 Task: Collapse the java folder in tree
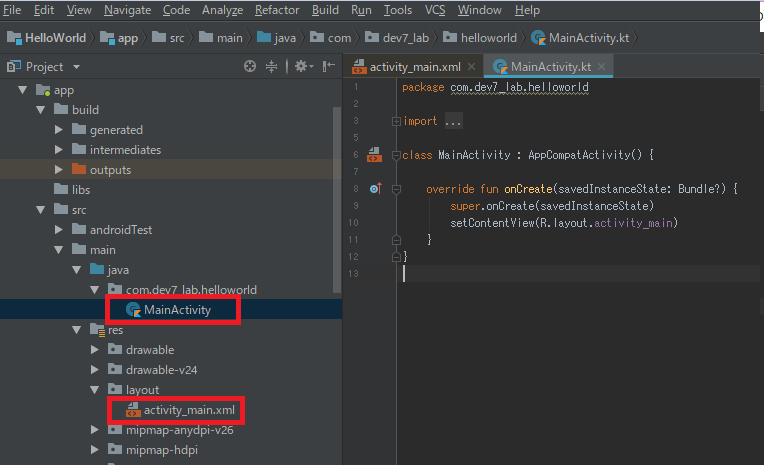(x=76, y=270)
